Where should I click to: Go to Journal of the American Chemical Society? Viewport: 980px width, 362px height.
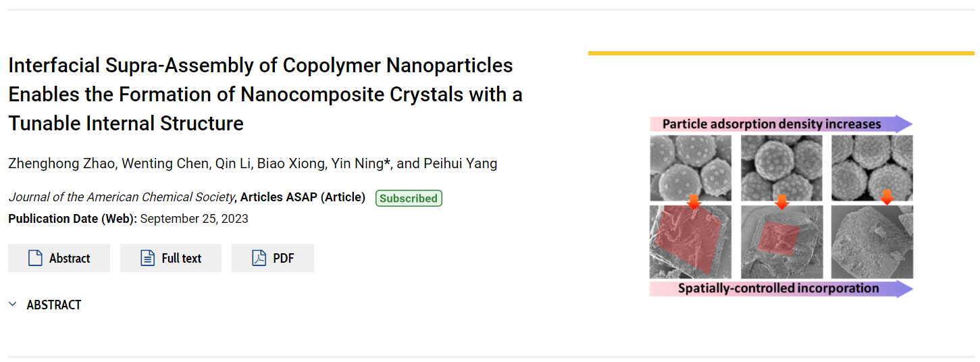point(122,197)
